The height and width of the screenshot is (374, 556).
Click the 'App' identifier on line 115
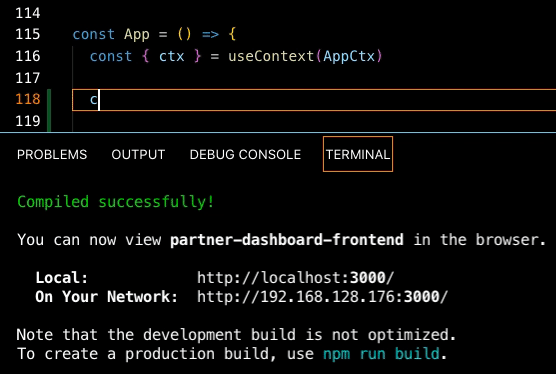[x=137, y=35]
